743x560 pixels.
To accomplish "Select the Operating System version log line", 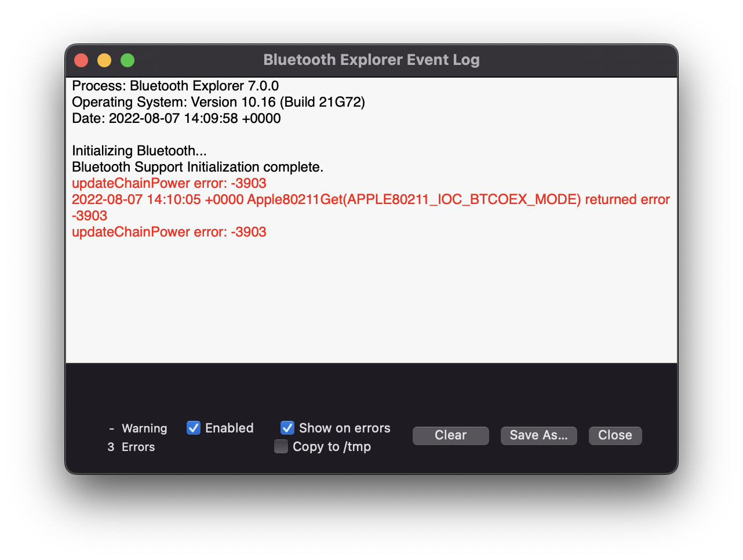I will pyautogui.click(x=218, y=102).
